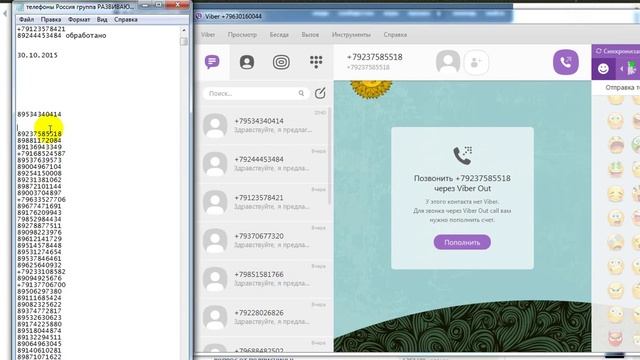Click the Notepad line 89132294511

[39, 337]
